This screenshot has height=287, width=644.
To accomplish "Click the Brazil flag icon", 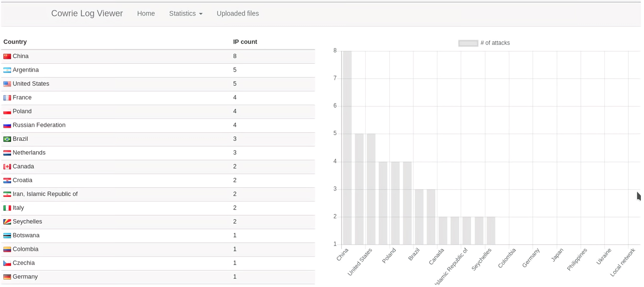I will click(x=7, y=139).
